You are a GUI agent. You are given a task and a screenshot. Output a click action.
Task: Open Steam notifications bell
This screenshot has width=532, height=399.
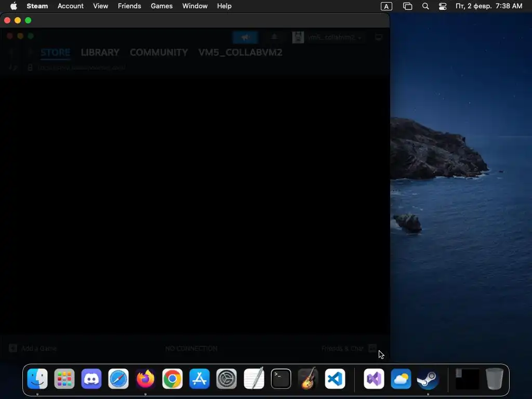274,37
